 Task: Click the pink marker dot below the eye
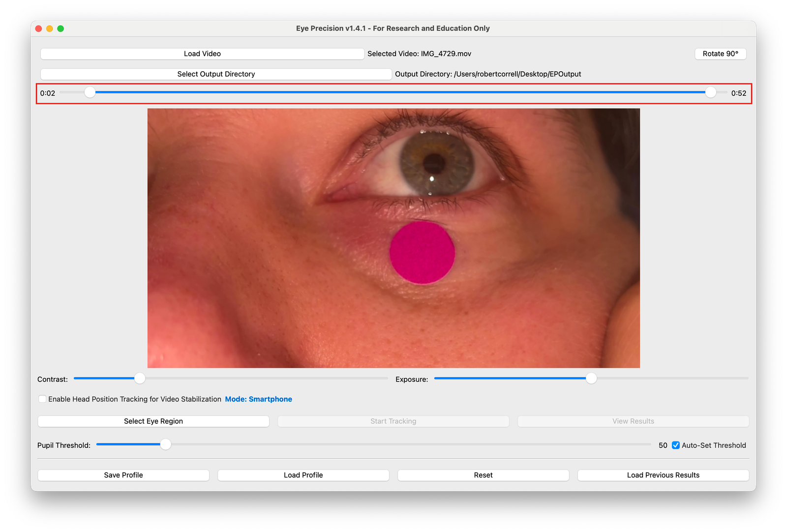coord(422,252)
